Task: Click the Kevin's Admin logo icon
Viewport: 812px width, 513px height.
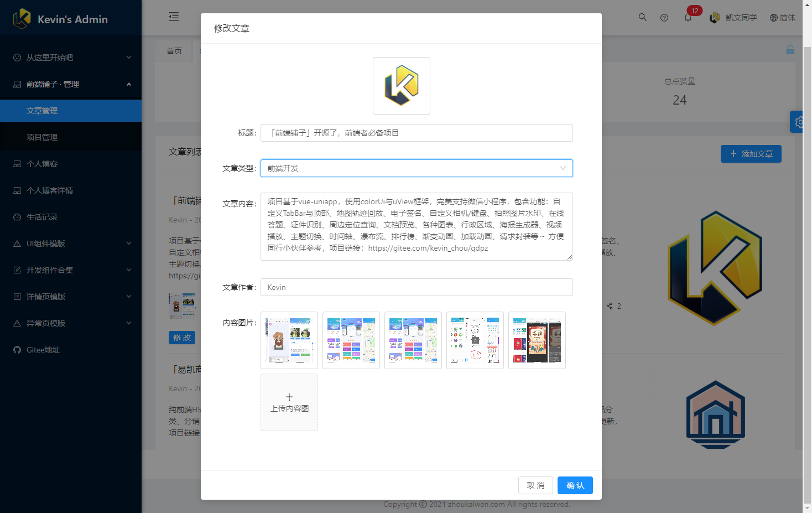Action: tap(22, 19)
